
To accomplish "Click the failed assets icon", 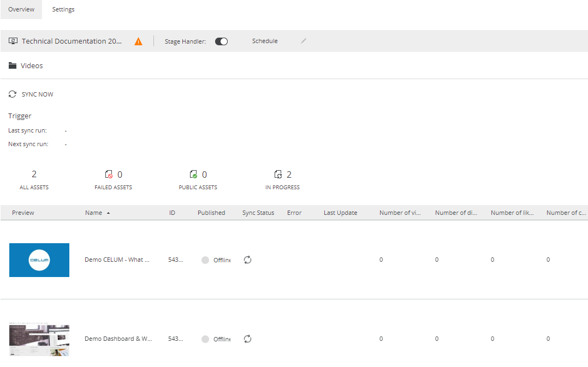I will pos(109,174).
